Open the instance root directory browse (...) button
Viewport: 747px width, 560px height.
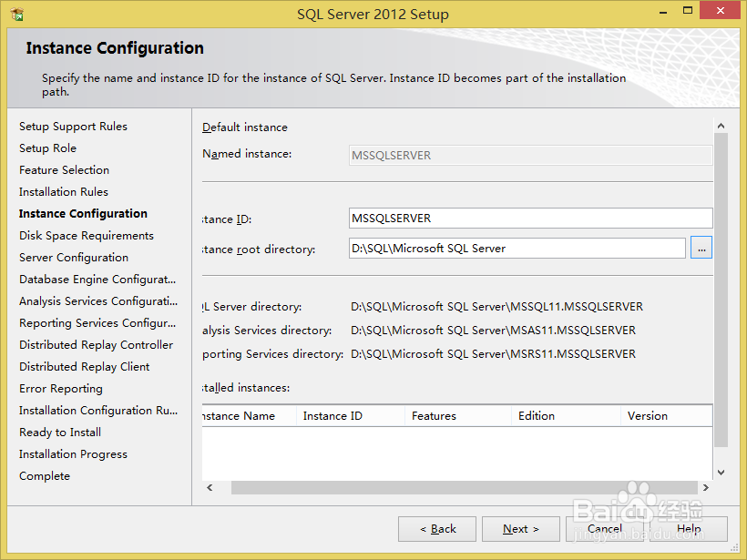(x=701, y=248)
